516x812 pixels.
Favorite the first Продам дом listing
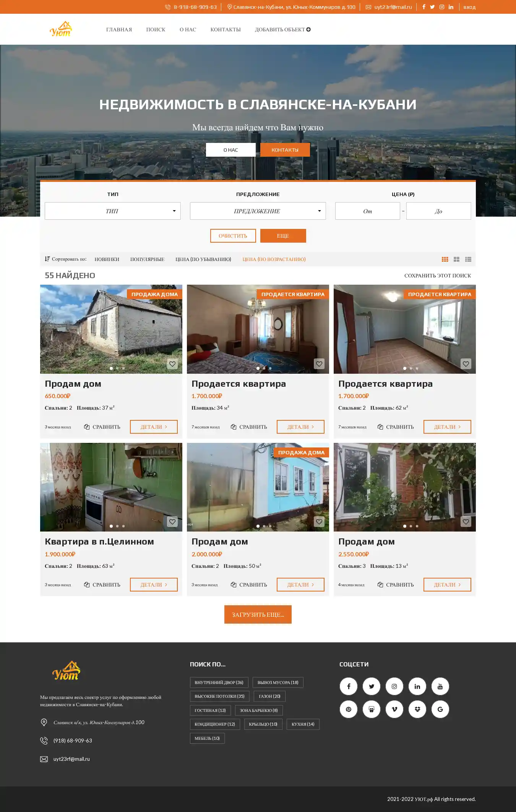pyautogui.click(x=172, y=364)
